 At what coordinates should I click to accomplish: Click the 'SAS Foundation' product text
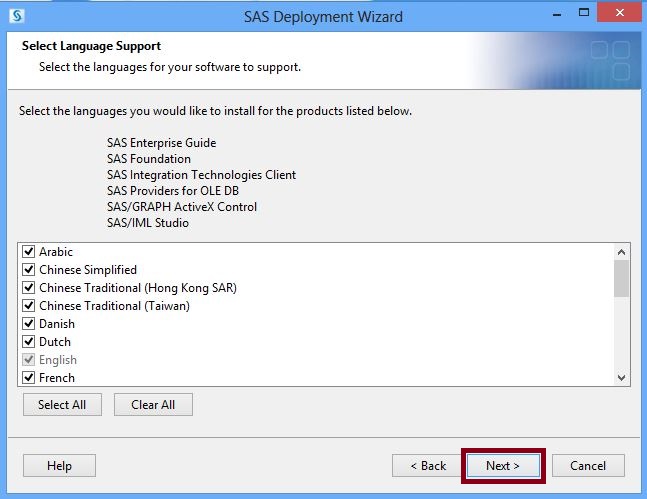click(149, 159)
